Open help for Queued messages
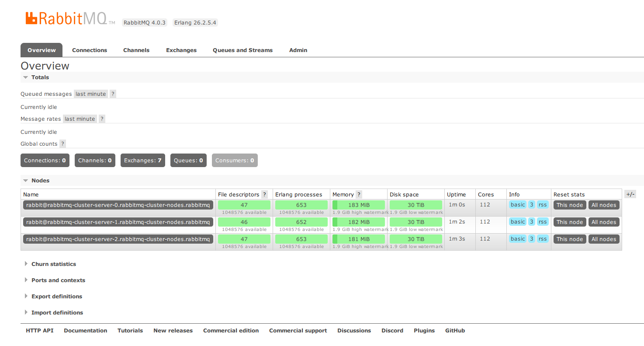Screen dimensions: 644x346 tap(113, 94)
